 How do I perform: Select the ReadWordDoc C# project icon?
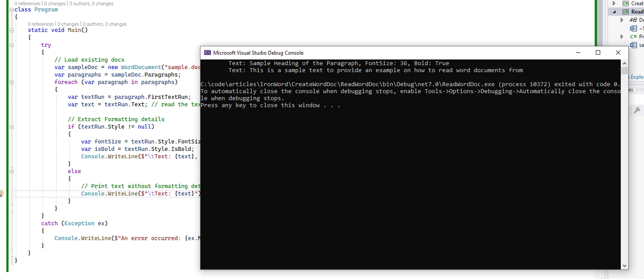click(x=626, y=12)
